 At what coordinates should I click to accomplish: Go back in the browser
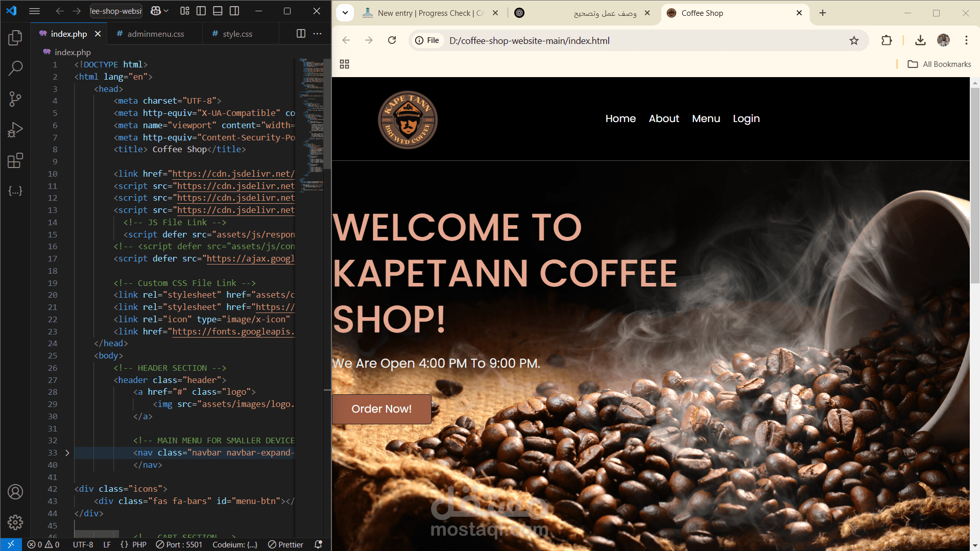click(x=346, y=40)
